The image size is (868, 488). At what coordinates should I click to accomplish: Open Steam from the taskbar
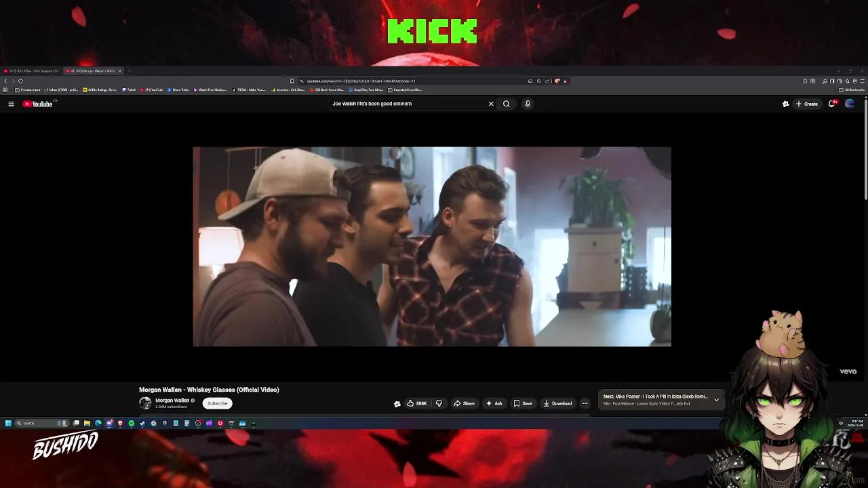tap(142, 423)
